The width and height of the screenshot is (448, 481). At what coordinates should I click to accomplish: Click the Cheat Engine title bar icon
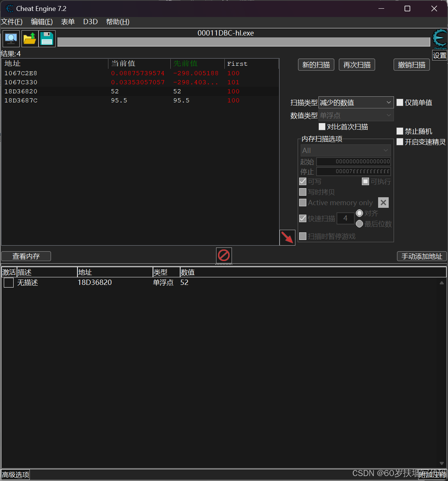tap(9, 8)
